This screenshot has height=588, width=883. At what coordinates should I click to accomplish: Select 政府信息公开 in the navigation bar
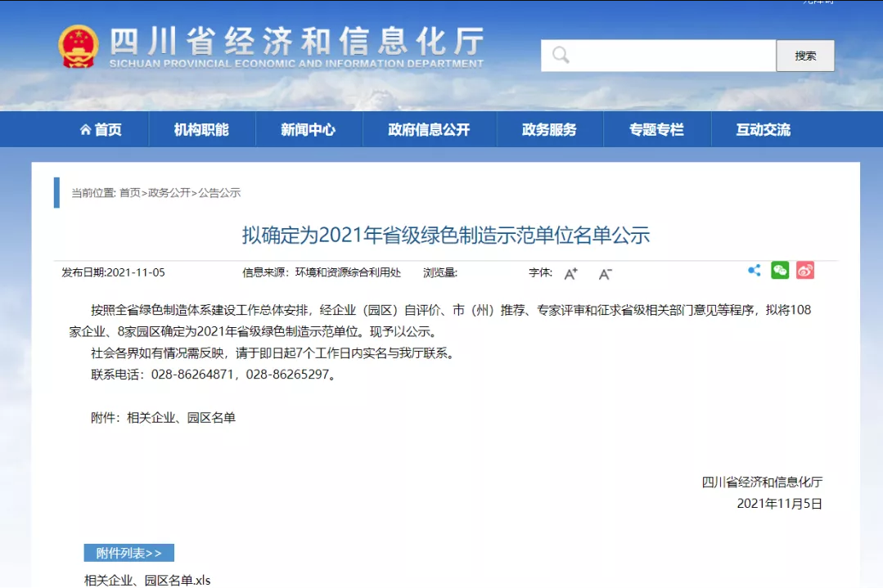point(429,129)
